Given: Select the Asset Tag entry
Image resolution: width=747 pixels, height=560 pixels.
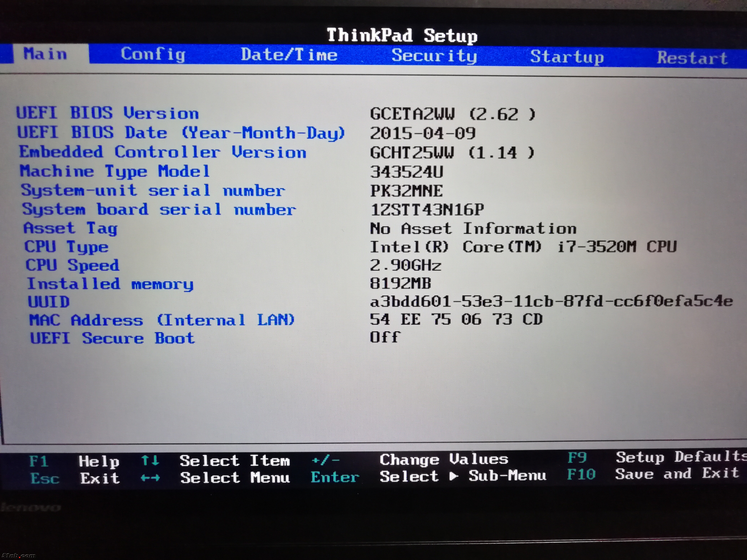Looking at the screenshot, I should (x=70, y=228).
